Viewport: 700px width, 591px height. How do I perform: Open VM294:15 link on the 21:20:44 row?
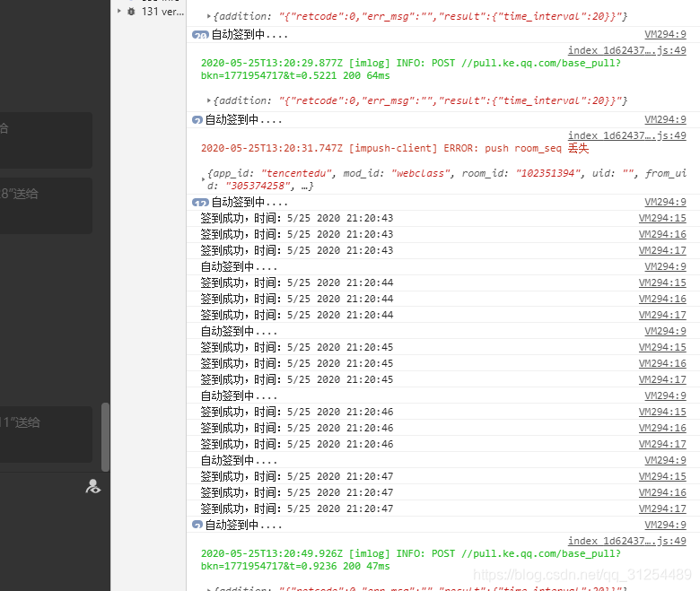point(662,282)
